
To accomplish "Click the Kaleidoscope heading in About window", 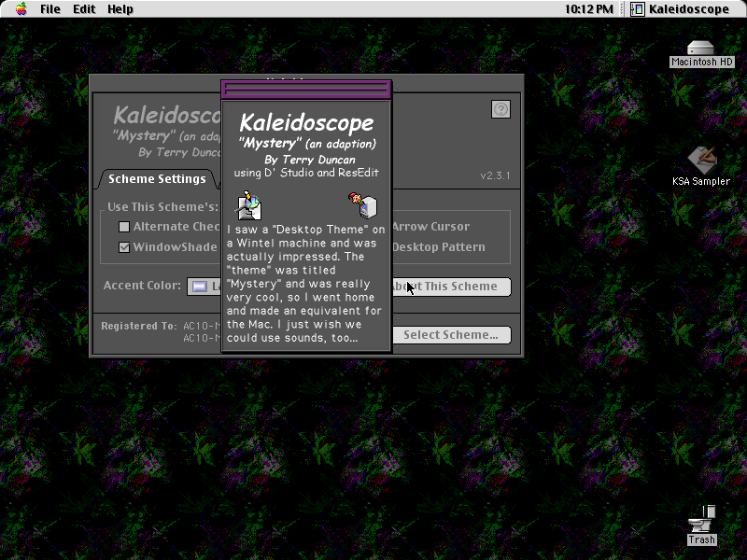I will click(x=306, y=123).
